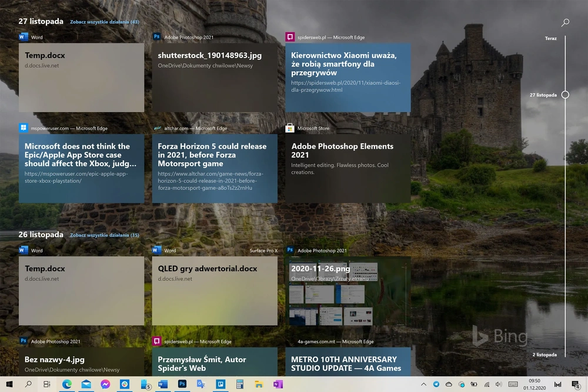
Task: Click Zobacz wszystkie działania (35) link
Action: click(x=105, y=235)
